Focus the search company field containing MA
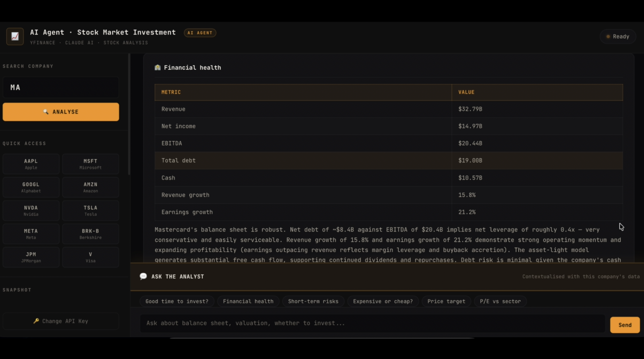 click(x=61, y=87)
